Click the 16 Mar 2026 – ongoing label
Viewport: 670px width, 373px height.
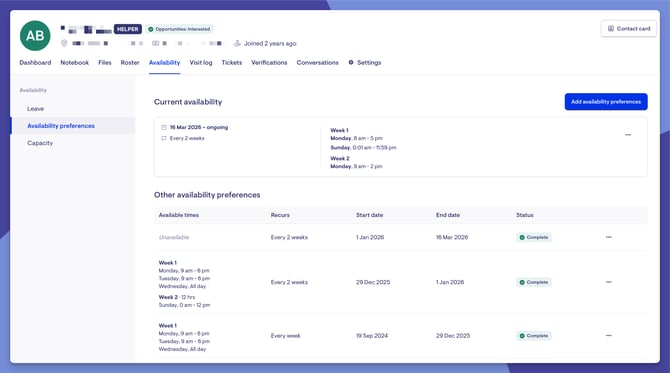coord(199,127)
